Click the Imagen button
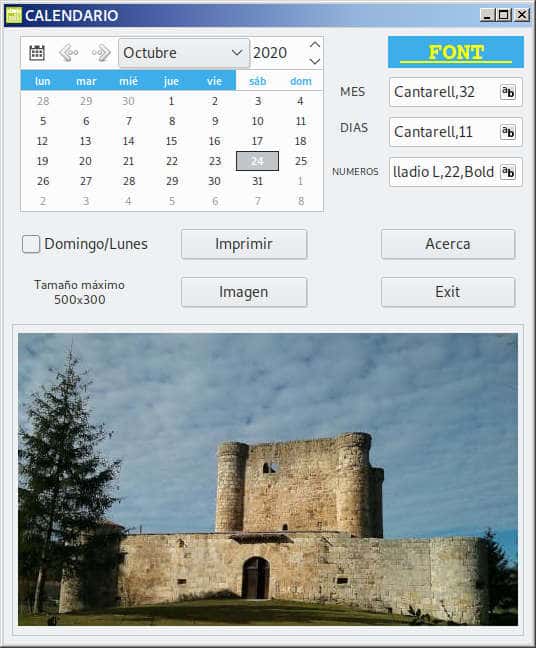 [244, 292]
